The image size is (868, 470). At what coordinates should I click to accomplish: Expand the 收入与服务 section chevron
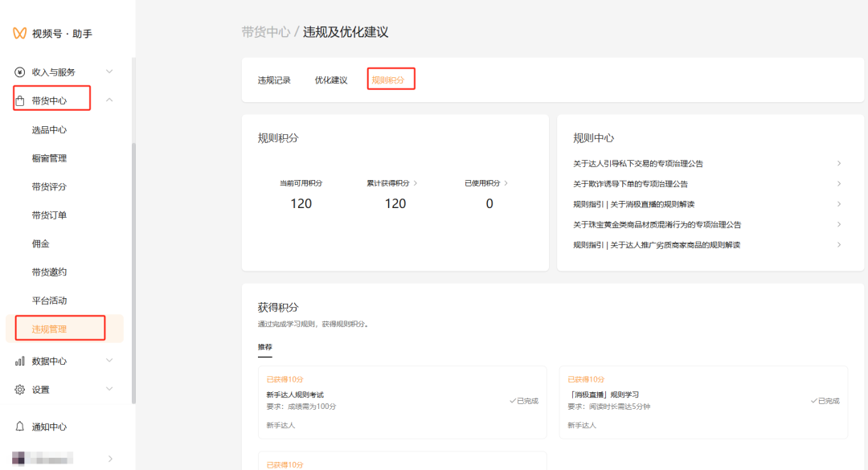coord(110,71)
